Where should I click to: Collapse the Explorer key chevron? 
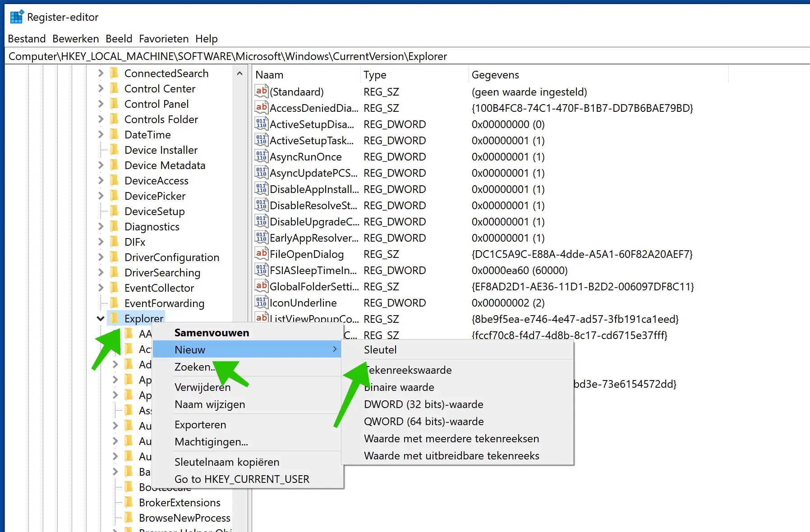(101, 318)
